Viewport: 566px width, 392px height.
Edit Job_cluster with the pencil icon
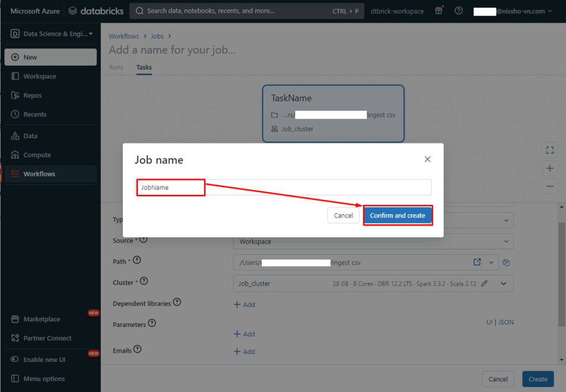click(x=484, y=283)
